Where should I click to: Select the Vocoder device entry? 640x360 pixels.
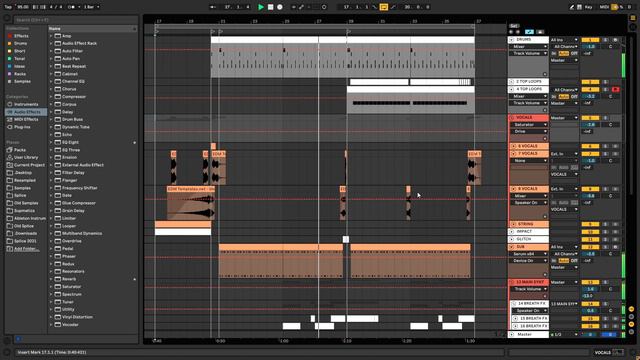click(70, 324)
